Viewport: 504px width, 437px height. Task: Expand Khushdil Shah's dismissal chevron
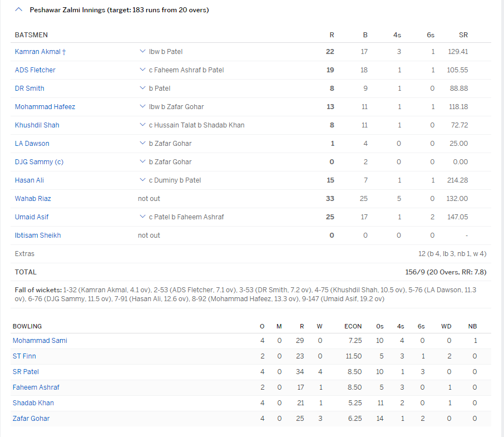[142, 125]
